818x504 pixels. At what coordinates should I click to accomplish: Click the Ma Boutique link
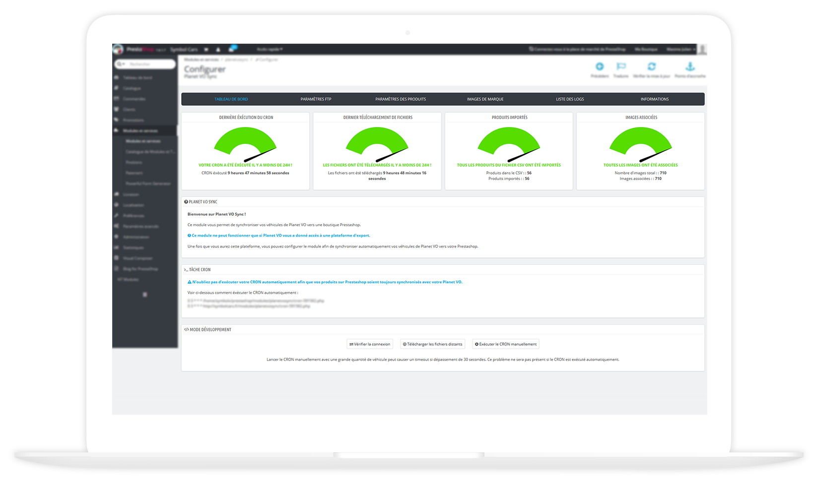[x=646, y=49]
